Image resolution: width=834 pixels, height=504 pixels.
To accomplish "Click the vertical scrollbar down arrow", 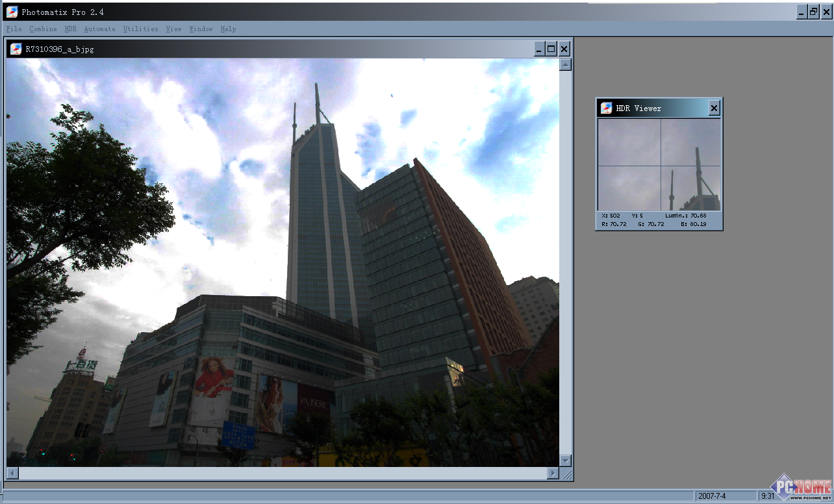I will (565, 460).
